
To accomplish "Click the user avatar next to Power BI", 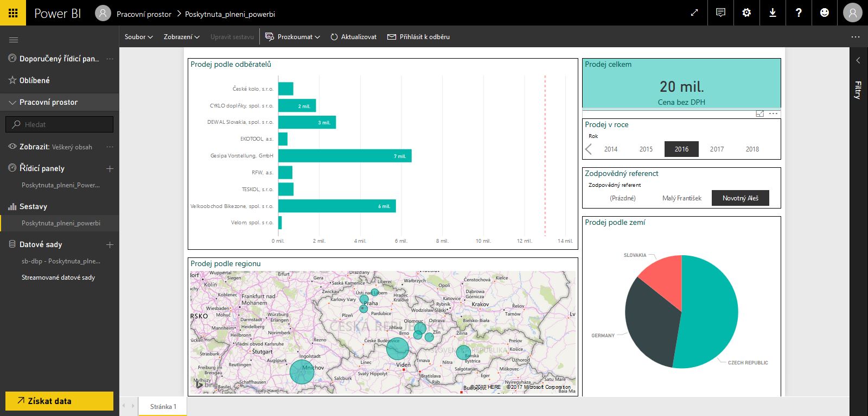I will pos(103,13).
